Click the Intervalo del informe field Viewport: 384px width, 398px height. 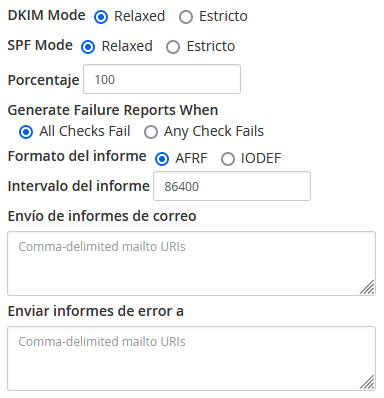click(x=232, y=186)
